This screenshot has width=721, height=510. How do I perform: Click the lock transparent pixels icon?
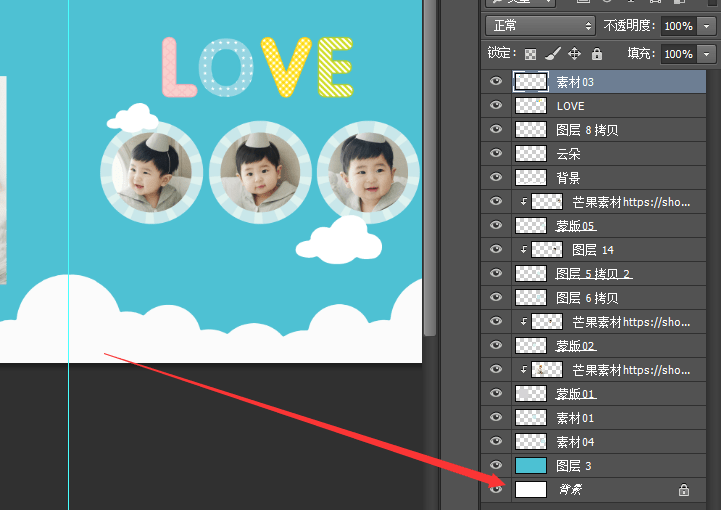click(530, 54)
